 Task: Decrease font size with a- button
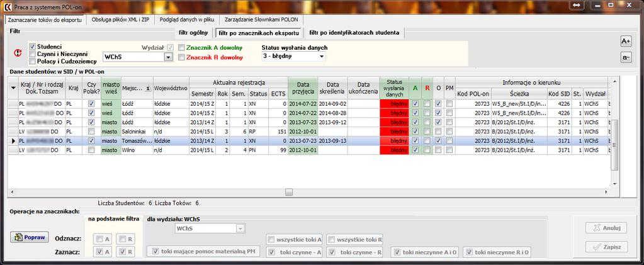point(626,59)
